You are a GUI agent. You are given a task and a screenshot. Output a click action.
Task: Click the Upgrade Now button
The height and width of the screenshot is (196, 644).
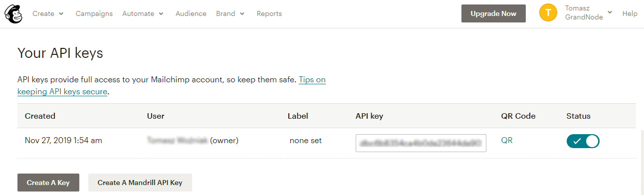[493, 13]
